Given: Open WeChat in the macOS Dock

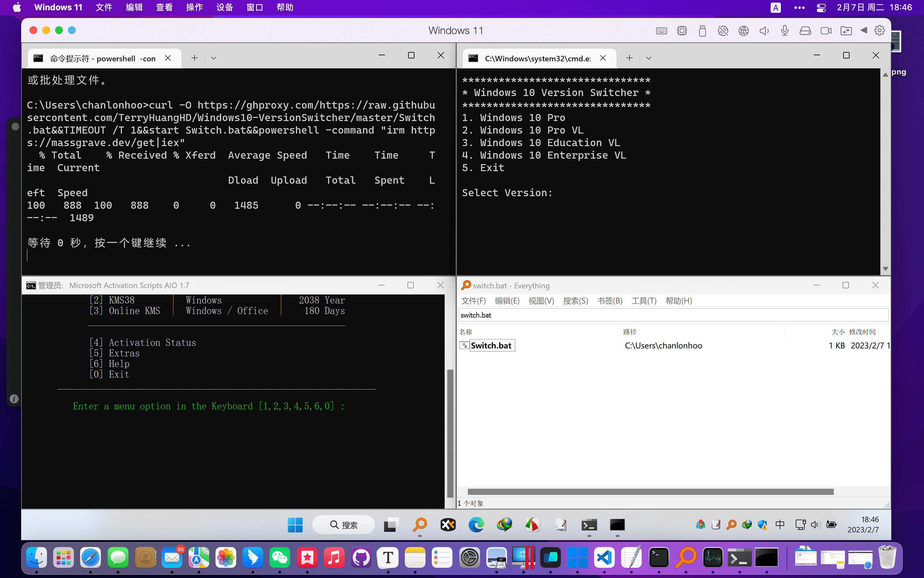Looking at the screenshot, I should click(x=280, y=558).
